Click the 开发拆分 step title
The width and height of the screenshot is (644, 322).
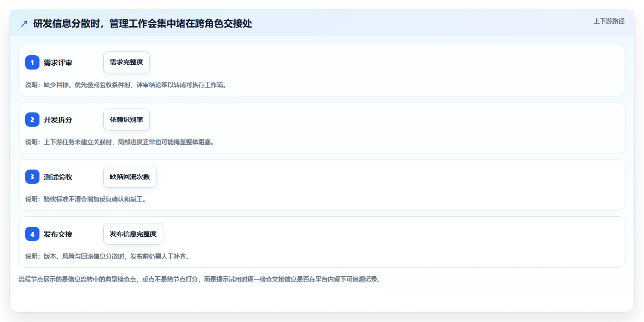click(58, 120)
